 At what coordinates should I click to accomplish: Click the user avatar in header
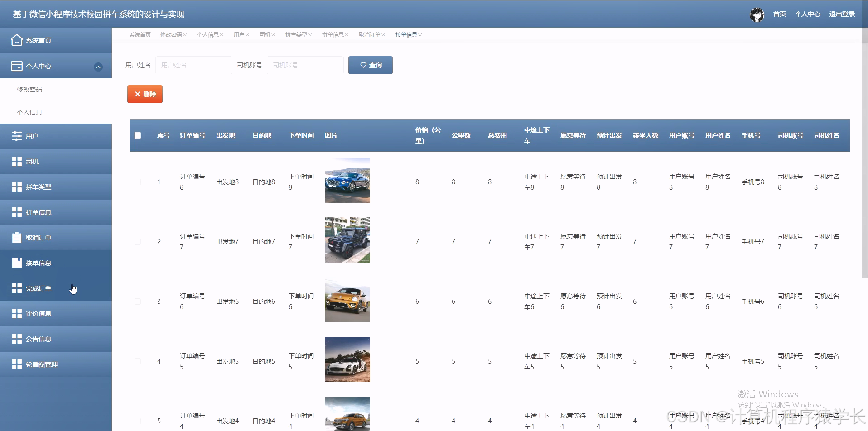(757, 14)
